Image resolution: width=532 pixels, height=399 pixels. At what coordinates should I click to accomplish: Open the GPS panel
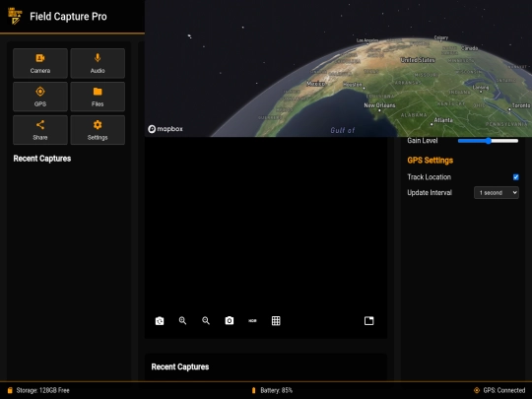tap(40, 97)
